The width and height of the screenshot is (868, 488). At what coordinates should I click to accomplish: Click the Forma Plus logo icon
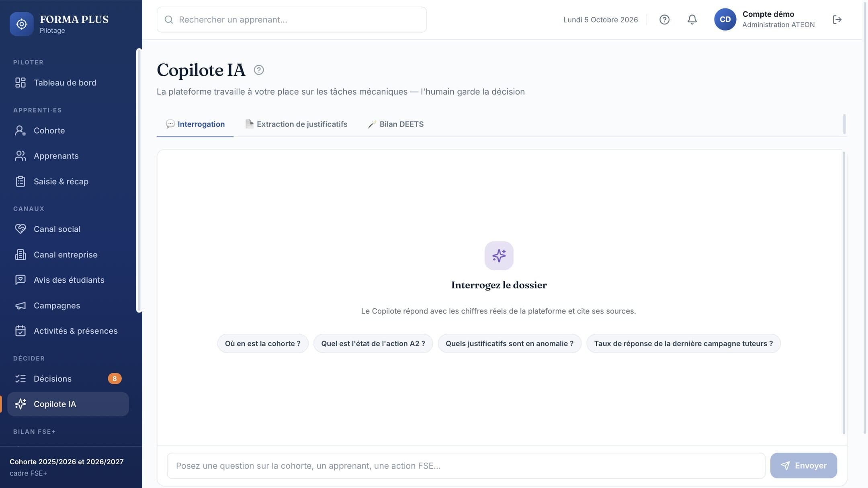[22, 24]
